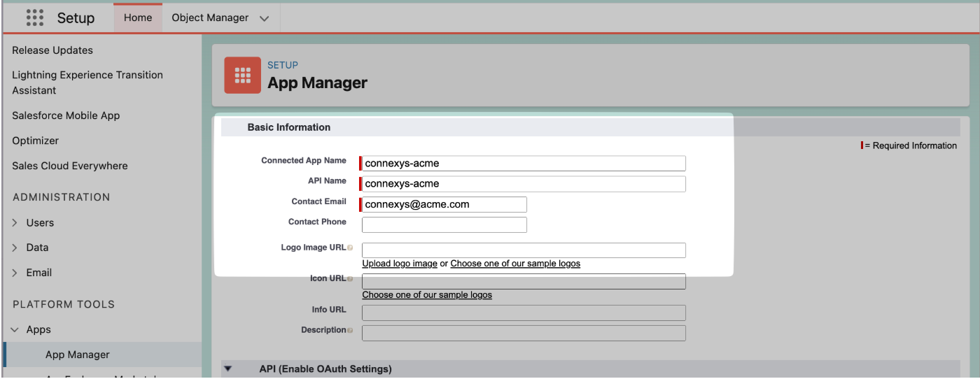Click the Upload logo image link
This screenshot has height=379, width=980.
coord(400,264)
